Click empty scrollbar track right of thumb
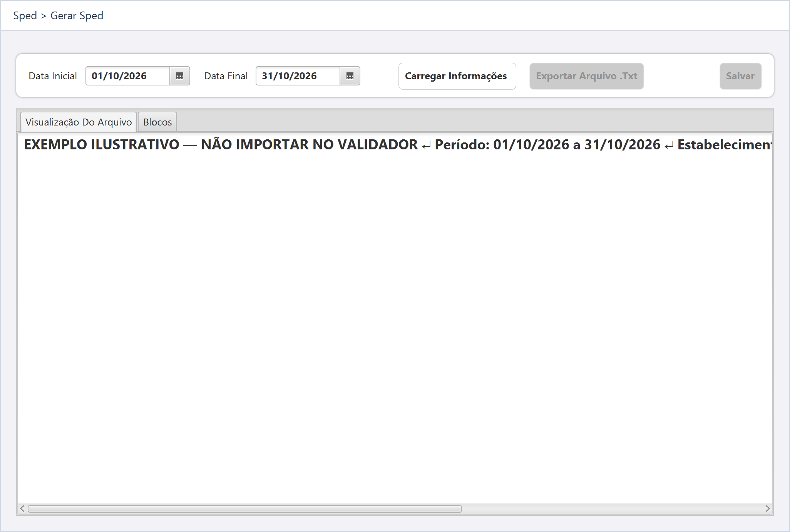 tap(612, 509)
